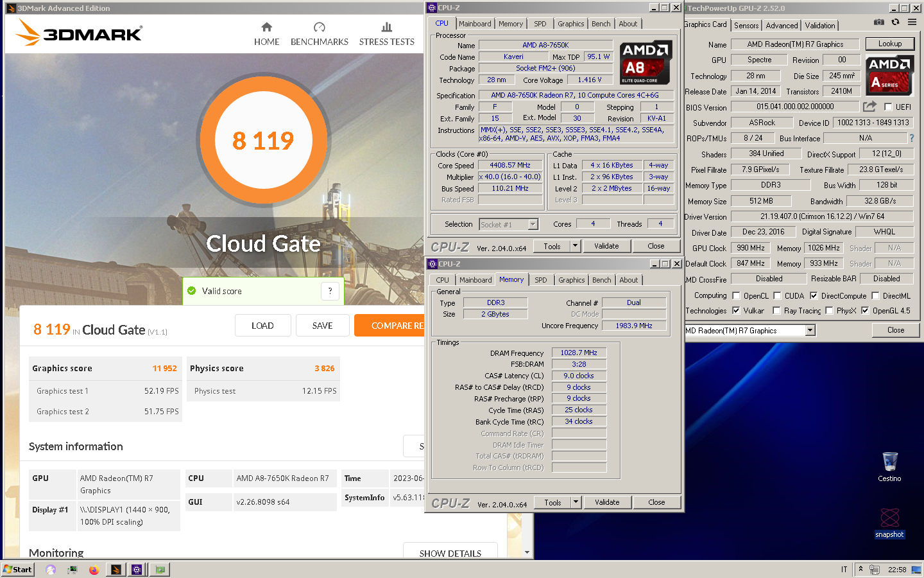
Task: Switch to the Advanced tab in GPU-Z
Action: coord(782,26)
